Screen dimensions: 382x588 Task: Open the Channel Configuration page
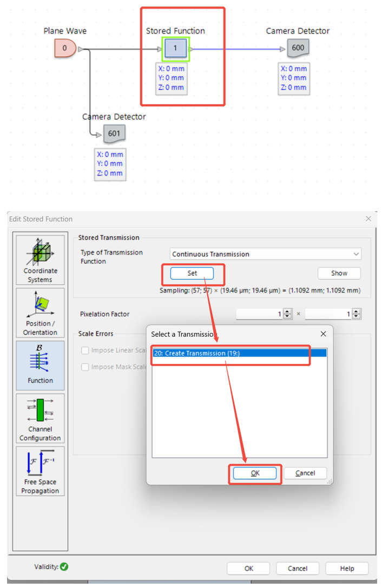click(x=40, y=418)
